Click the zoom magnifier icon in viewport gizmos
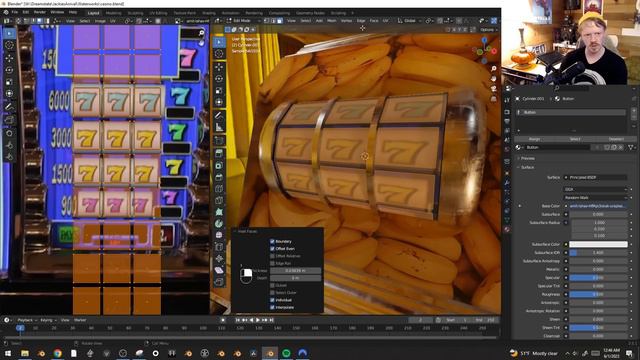 pos(493,69)
